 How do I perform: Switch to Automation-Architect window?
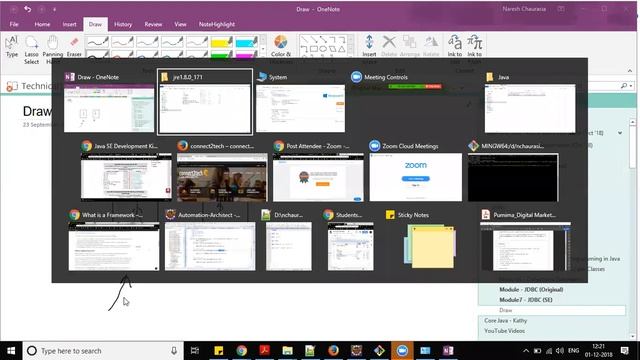[210, 240]
